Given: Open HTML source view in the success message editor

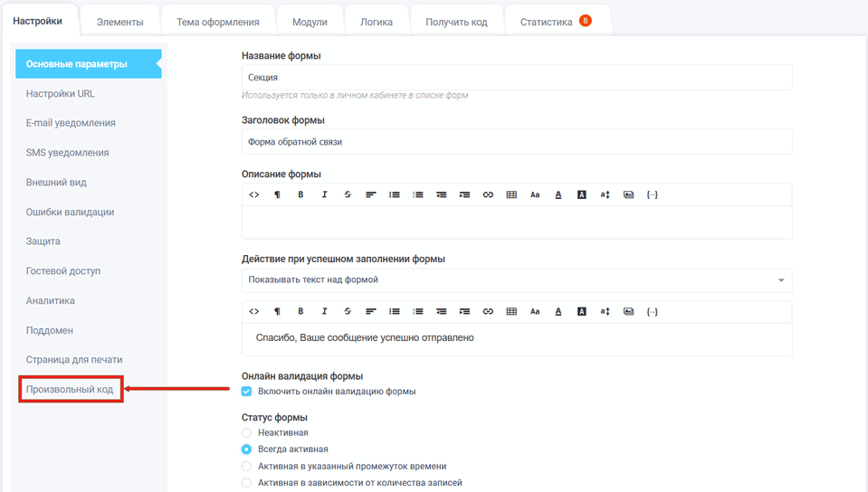Looking at the screenshot, I should [253, 312].
